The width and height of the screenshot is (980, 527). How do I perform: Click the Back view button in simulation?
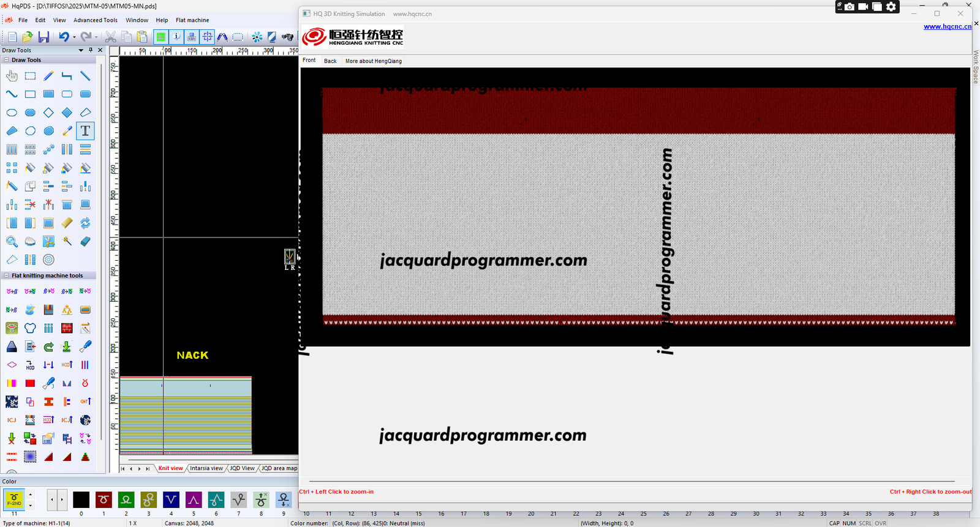click(330, 61)
